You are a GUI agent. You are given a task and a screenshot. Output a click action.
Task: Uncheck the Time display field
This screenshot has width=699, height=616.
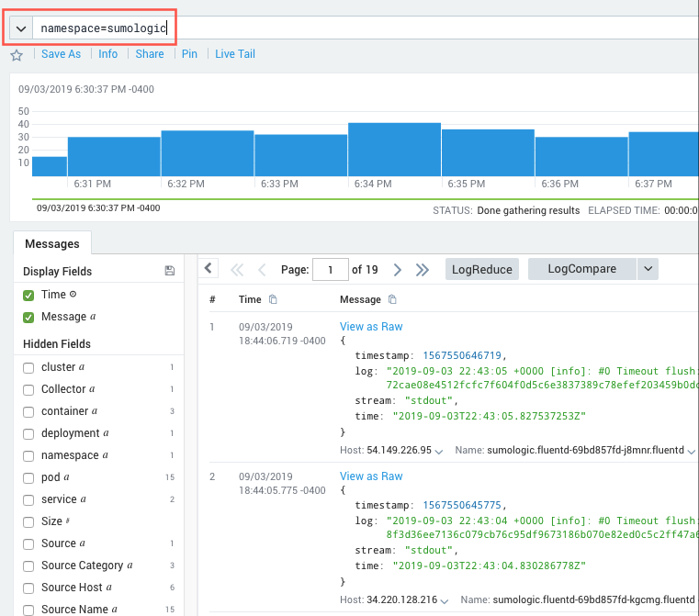coord(28,296)
